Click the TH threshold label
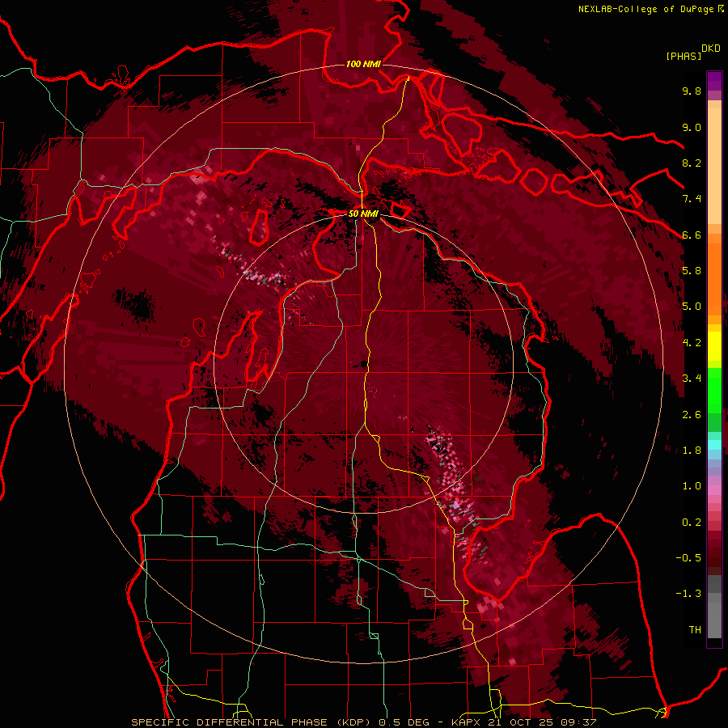728x728 pixels. pos(695,630)
